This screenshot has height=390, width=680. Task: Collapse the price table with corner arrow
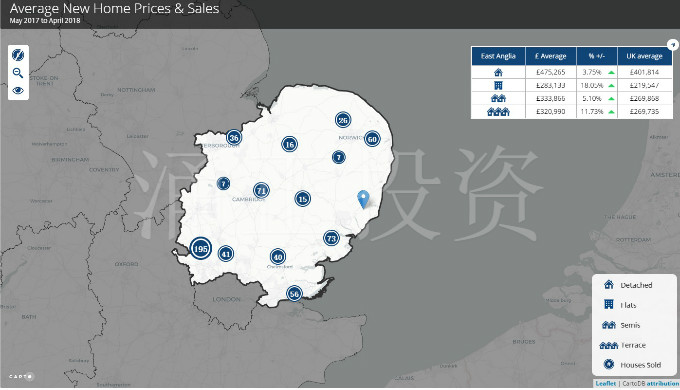[673, 44]
